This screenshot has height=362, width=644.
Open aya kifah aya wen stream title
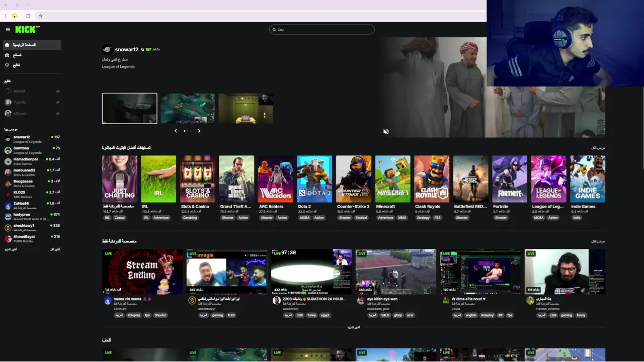(x=382, y=299)
